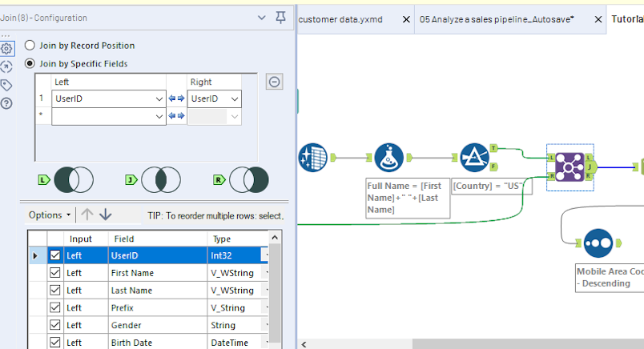Screen dimensions: 644x349
Task: Select the Formula flask tool on canvas
Action: (x=389, y=157)
